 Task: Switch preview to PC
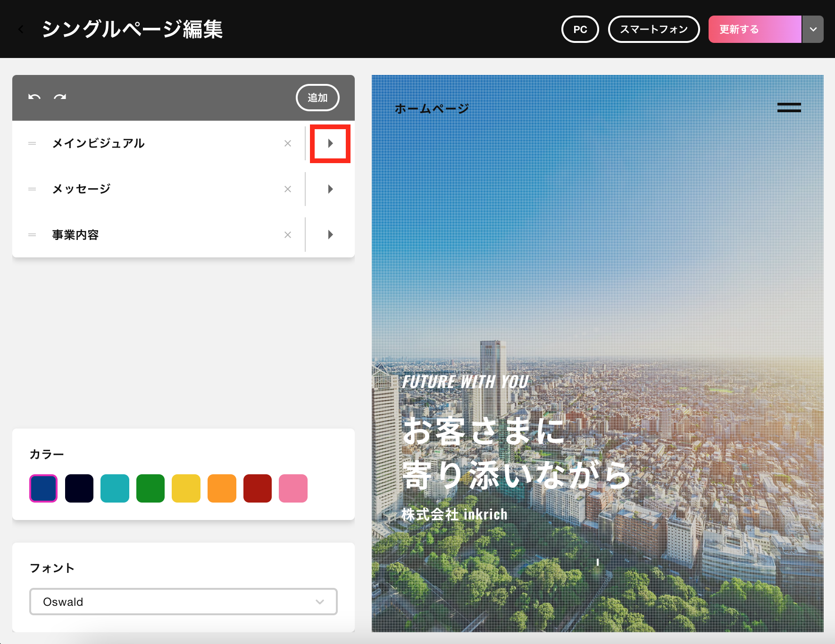tap(580, 29)
